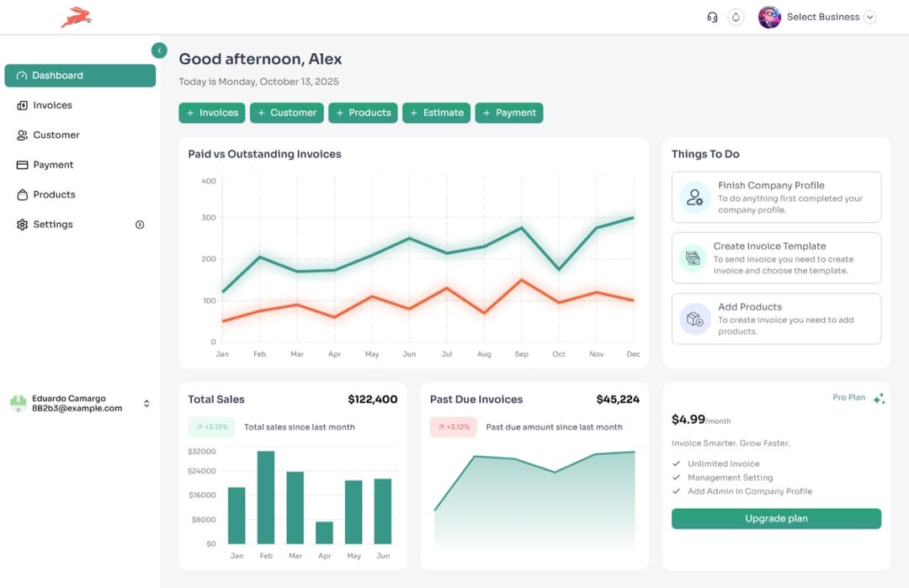
Task: Click Paid vs Outstanding Invoices title
Action: click(264, 154)
